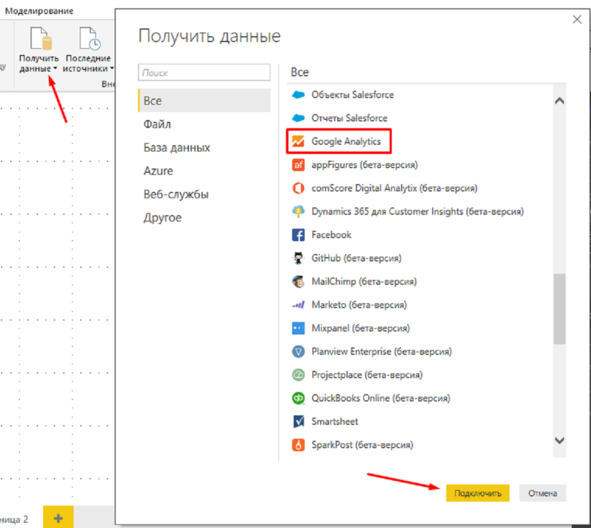Select the Mixpanel blue icon

pyautogui.click(x=298, y=328)
